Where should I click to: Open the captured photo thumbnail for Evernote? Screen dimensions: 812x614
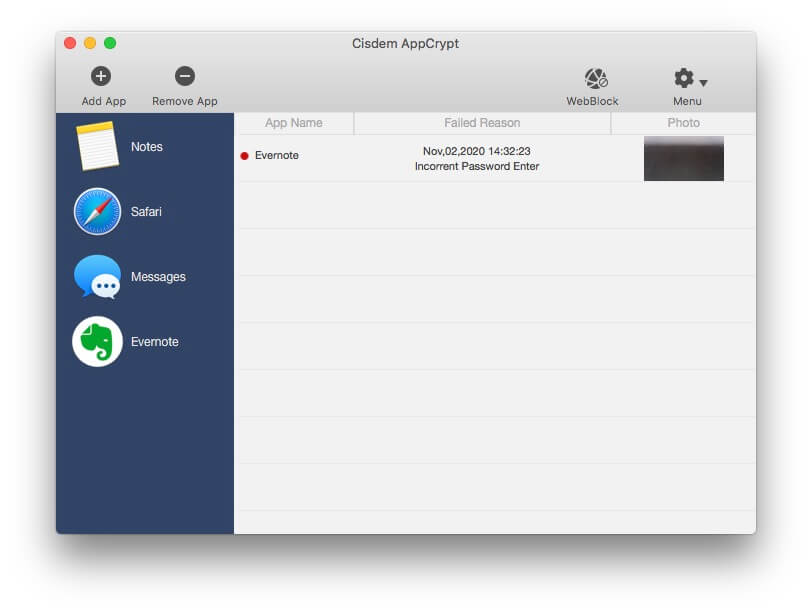tap(684, 158)
